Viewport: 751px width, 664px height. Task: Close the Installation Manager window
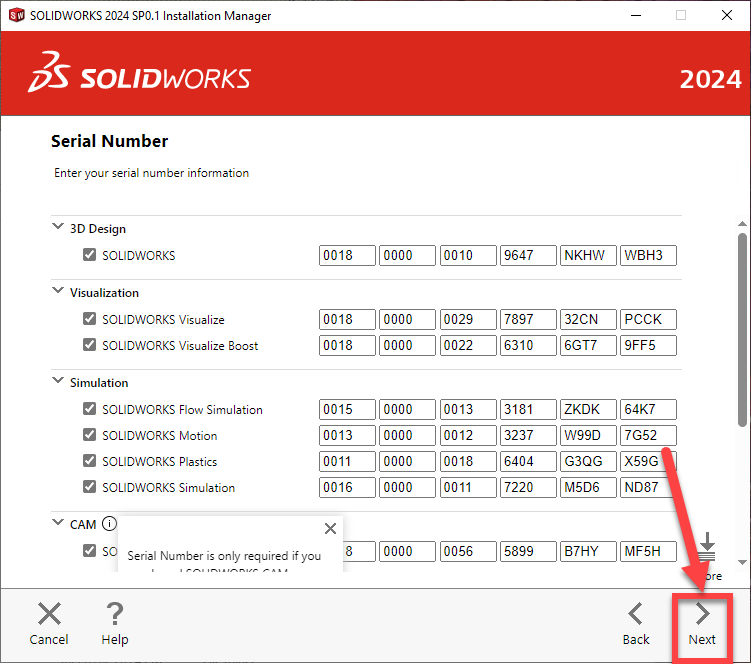727,15
